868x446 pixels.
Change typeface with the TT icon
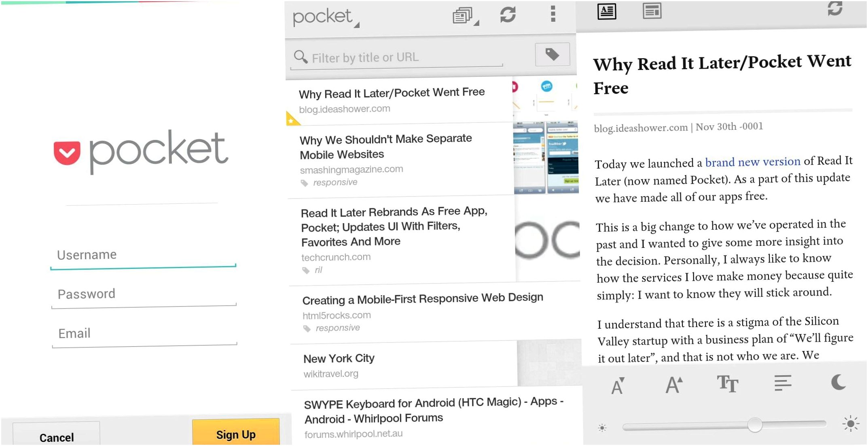coord(728,383)
